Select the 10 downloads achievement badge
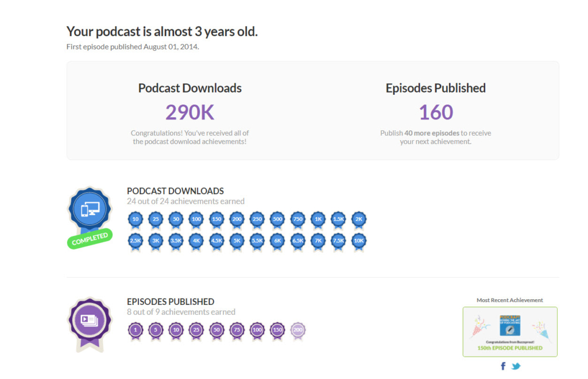Viewport: 588px width, 379px height. tap(136, 219)
